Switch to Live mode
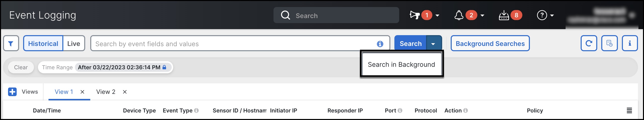644x120 pixels. [x=74, y=44]
